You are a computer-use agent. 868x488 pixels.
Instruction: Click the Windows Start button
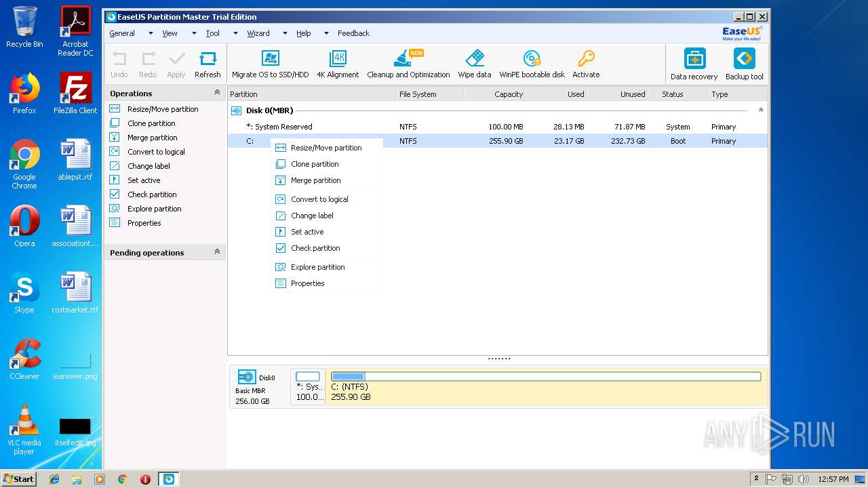[18, 479]
